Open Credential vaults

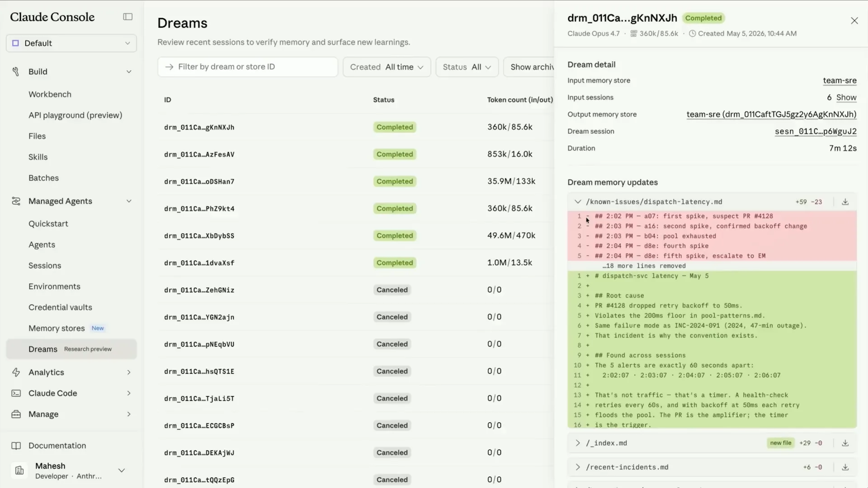pos(60,307)
